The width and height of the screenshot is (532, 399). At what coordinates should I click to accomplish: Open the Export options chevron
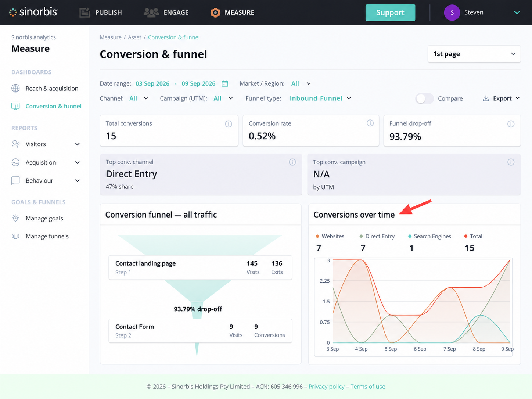[x=518, y=98]
